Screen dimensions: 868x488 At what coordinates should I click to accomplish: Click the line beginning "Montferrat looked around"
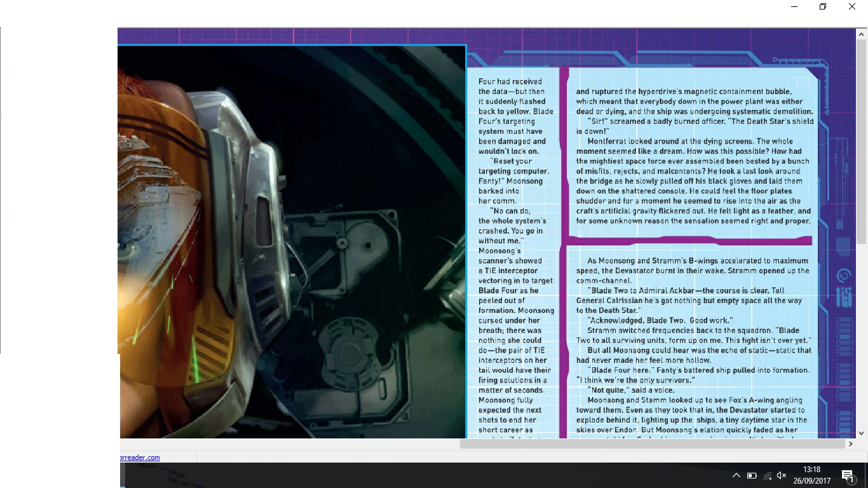(690, 141)
